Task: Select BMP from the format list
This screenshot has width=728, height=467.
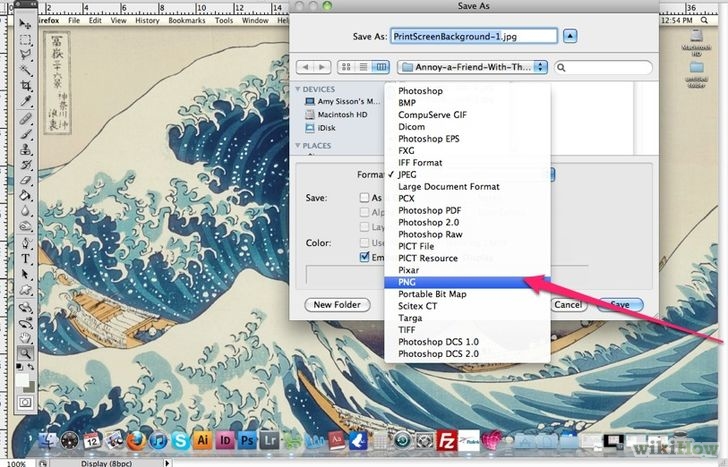Action: [x=467, y=103]
